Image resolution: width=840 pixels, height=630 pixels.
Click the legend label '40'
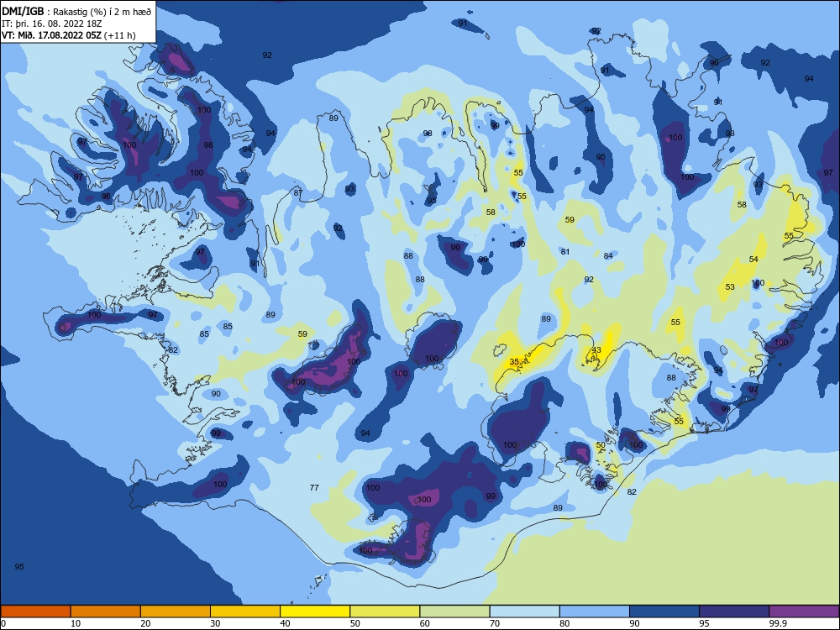coord(285,623)
